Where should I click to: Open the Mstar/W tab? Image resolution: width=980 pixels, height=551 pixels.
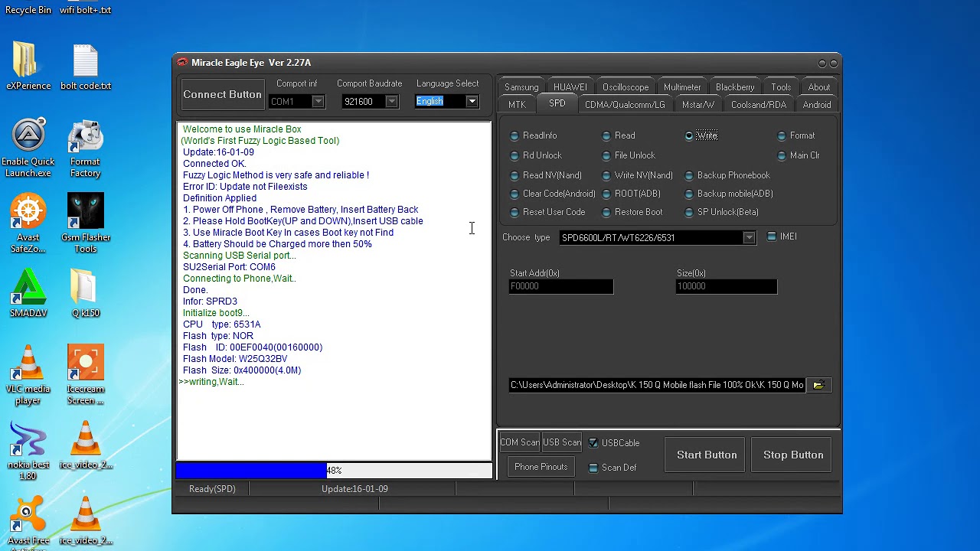pos(698,105)
